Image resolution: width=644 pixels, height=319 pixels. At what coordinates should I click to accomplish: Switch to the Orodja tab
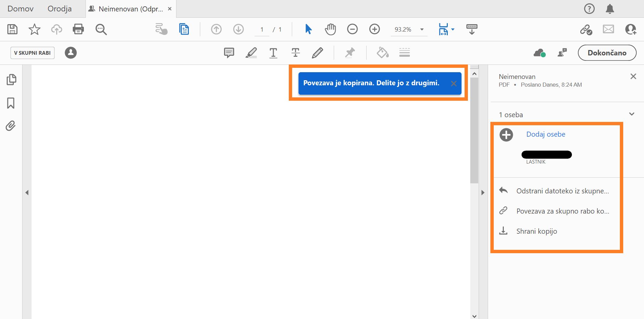60,9
